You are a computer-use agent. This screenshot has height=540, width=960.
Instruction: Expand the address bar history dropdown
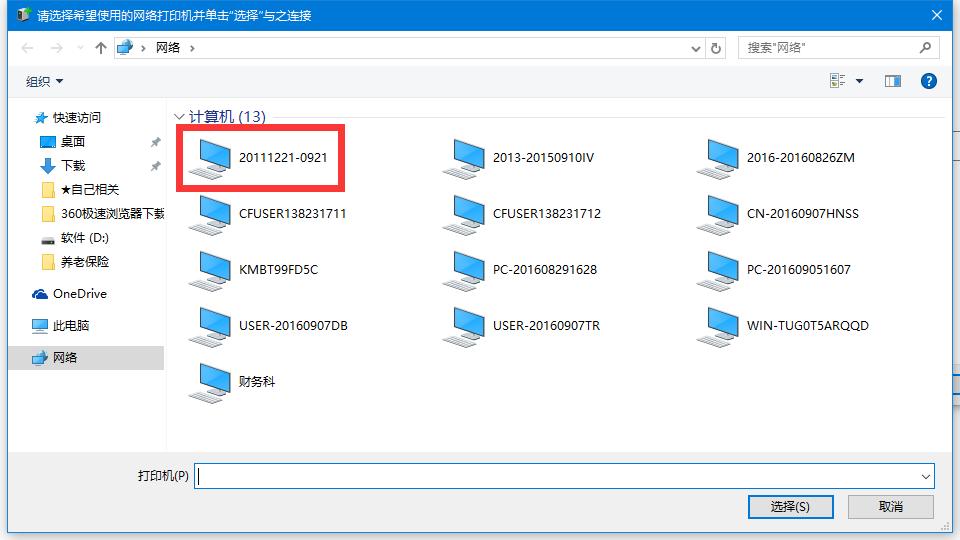[x=696, y=48]
